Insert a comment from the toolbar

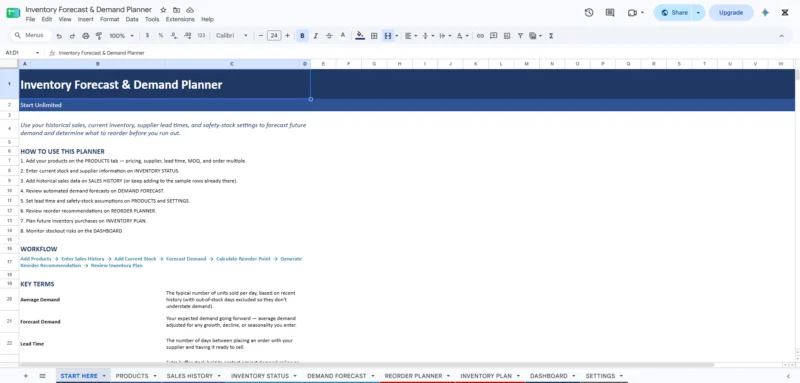pos(493,36)
